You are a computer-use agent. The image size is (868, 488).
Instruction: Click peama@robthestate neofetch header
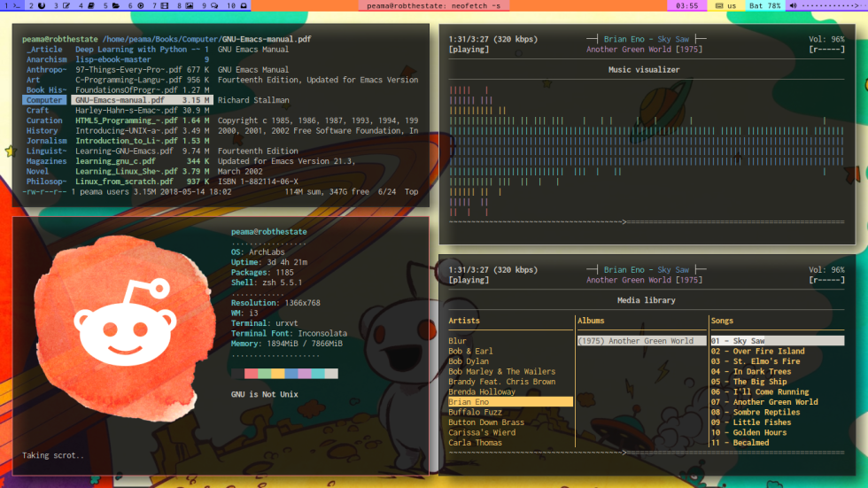[268, 232]
